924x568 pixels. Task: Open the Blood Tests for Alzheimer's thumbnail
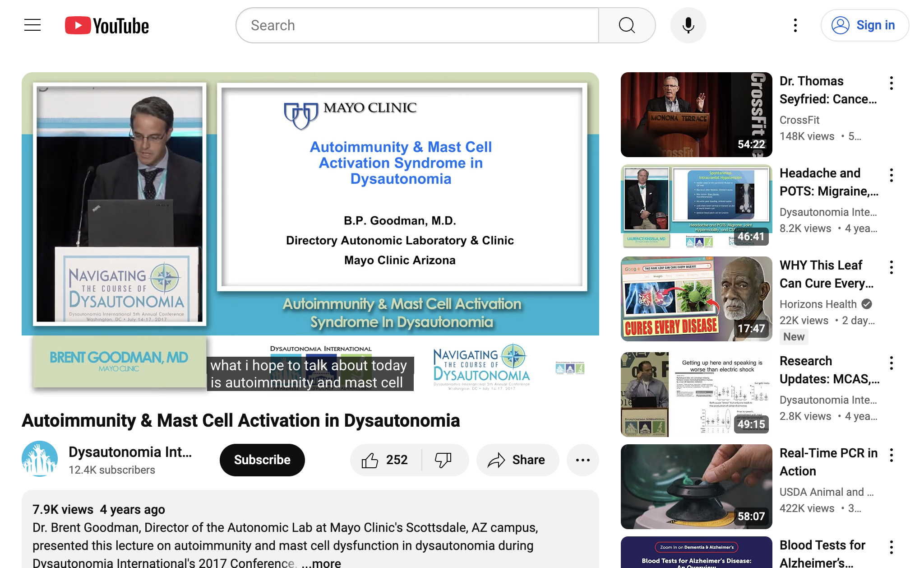pyautogui.click(x=696, y=552)
